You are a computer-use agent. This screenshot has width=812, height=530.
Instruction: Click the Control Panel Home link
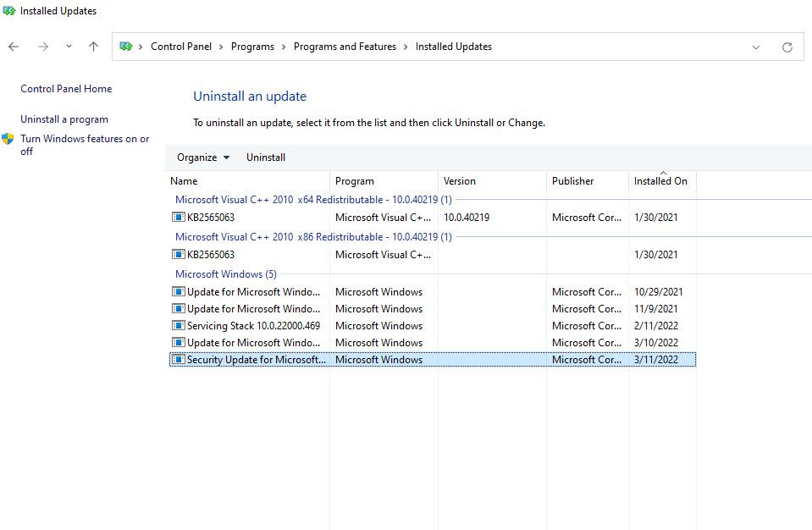click(x=65, y=89)
